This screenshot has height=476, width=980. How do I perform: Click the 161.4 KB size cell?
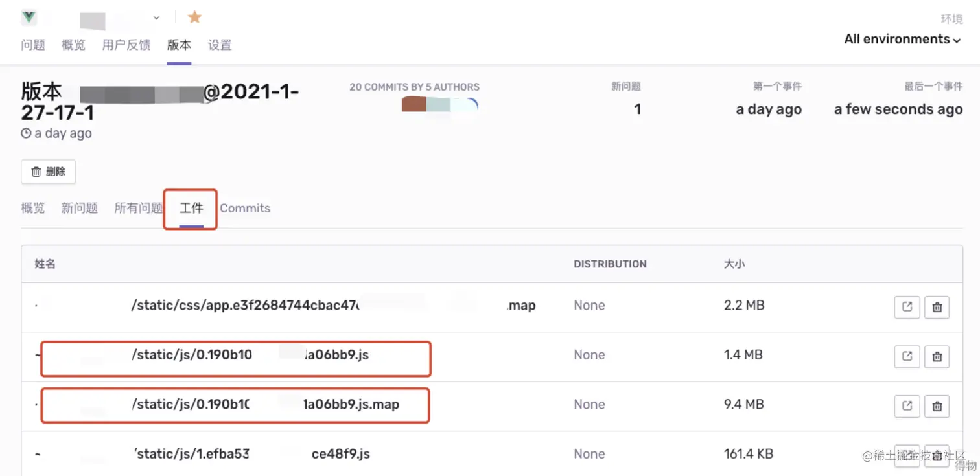coord(749,454)
